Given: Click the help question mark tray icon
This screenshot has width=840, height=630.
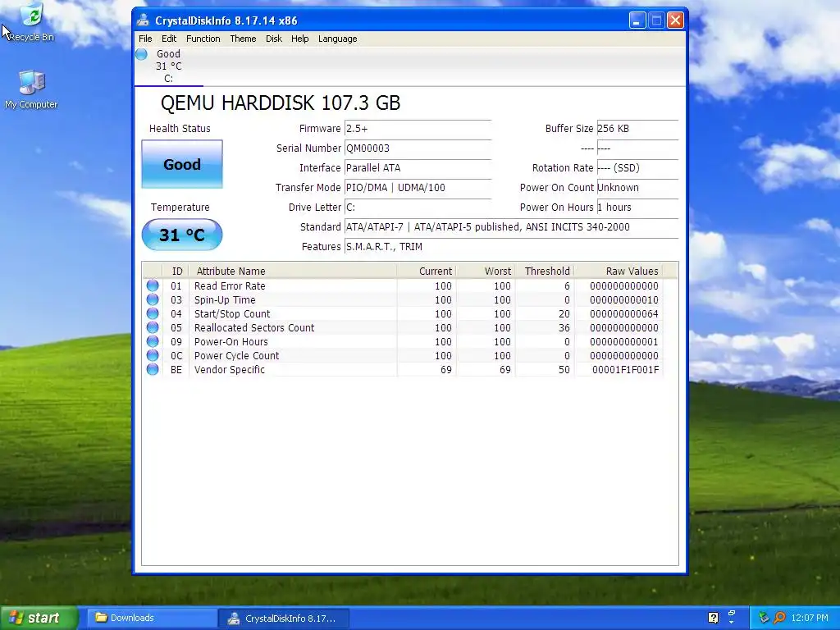Looking at the screenshot, I should pos(713,618).
